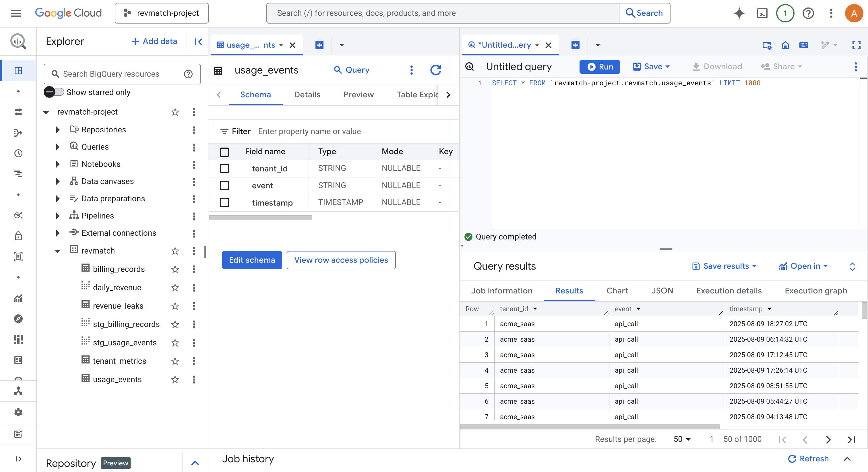Image resolution: width=868 pixels, height=472 pixels.
Task: Switch to the Details tab
Action: [x=307, y=95]
